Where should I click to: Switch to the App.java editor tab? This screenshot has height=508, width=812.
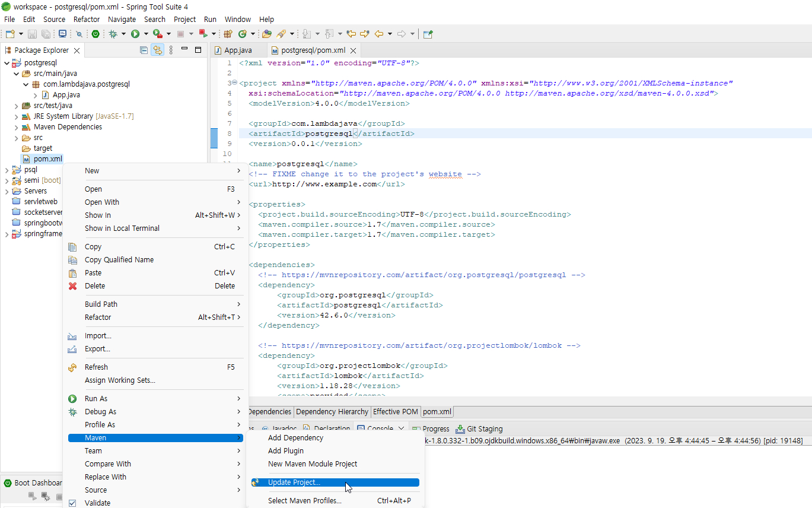pyautogui.click(x=237, y=50)
